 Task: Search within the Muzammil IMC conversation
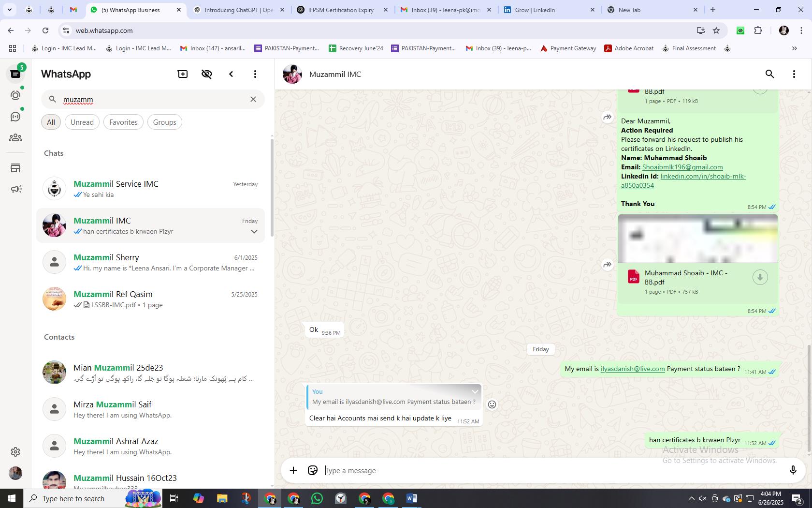tap(770, 74)
